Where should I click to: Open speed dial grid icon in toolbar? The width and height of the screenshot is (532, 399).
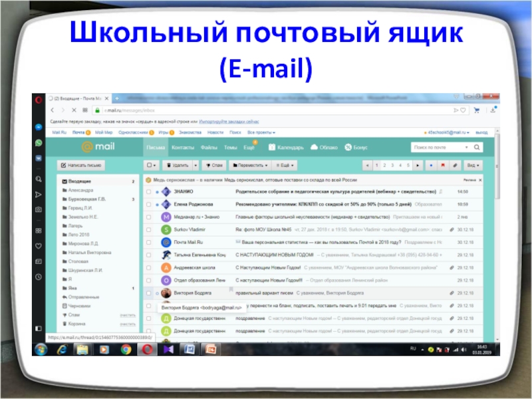tap(85, 110)
